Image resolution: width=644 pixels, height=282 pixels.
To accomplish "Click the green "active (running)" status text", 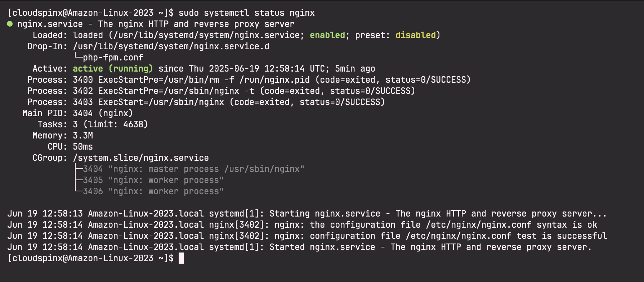I will click(113, 69).
